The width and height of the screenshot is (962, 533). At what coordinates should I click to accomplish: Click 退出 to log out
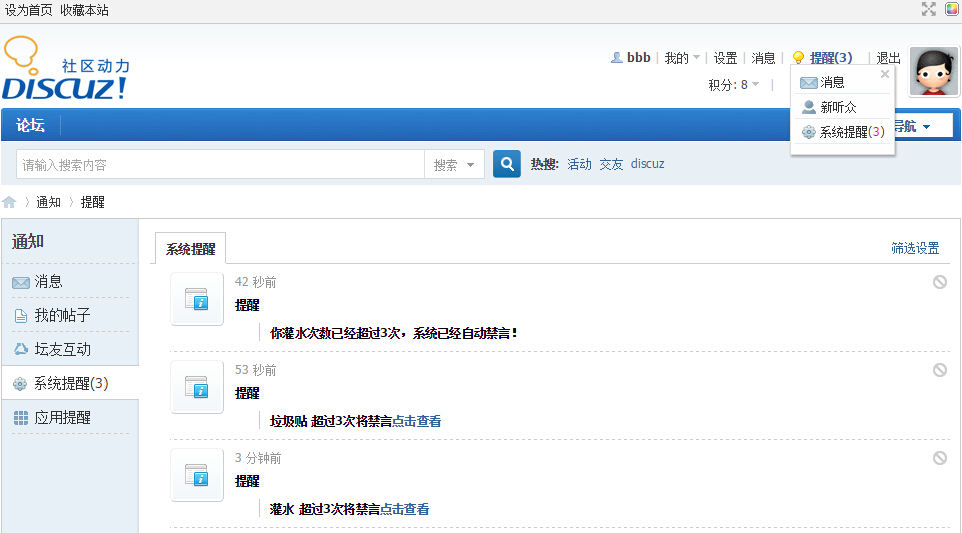tap(888, 58)
